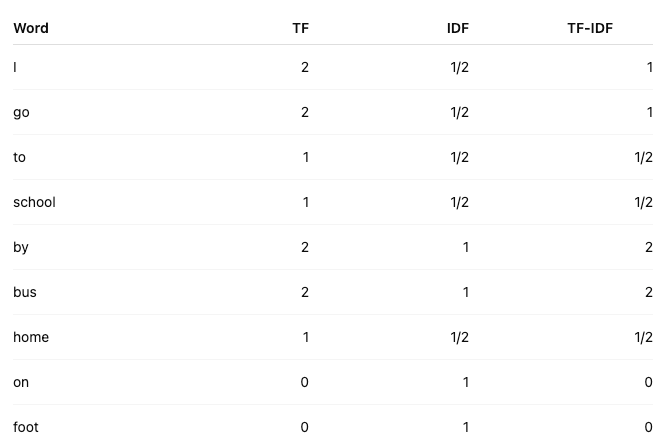
Task: Select the 'go' word cell
Action: (x=21, y=112)
